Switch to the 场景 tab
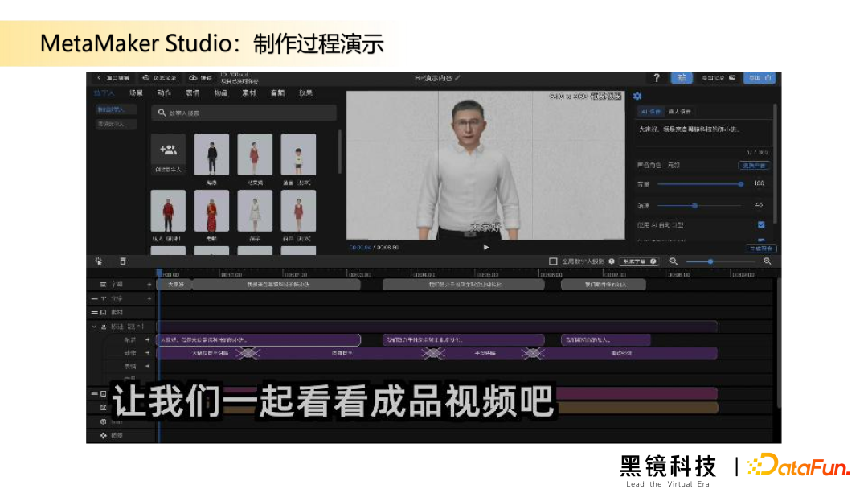This screenshot has height=489, width=868. tap(136, 93)
